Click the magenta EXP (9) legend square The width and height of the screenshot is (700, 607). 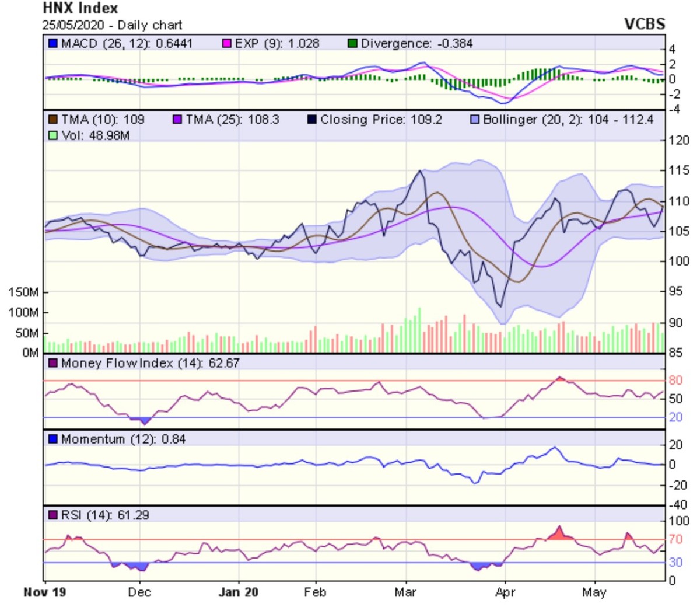pyautogui.click(x=227, y=44)
